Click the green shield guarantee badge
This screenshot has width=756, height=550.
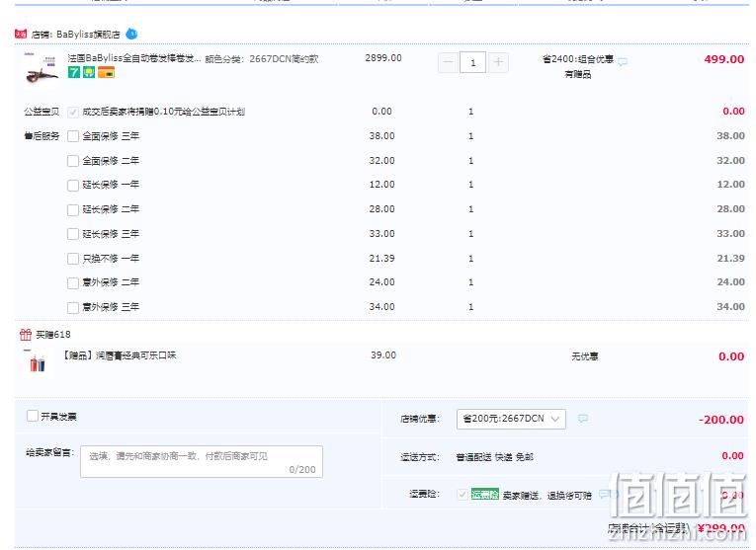(x=89, y=73)
